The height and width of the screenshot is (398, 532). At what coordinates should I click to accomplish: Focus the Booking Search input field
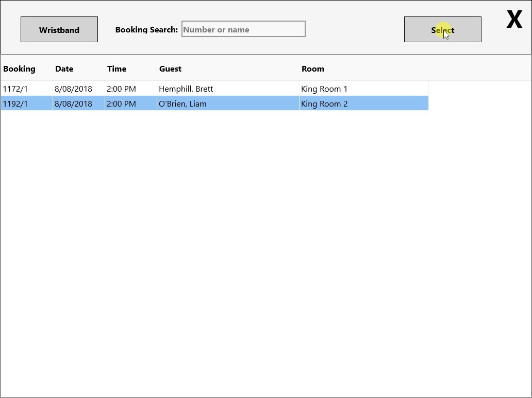tap(243, 29)
